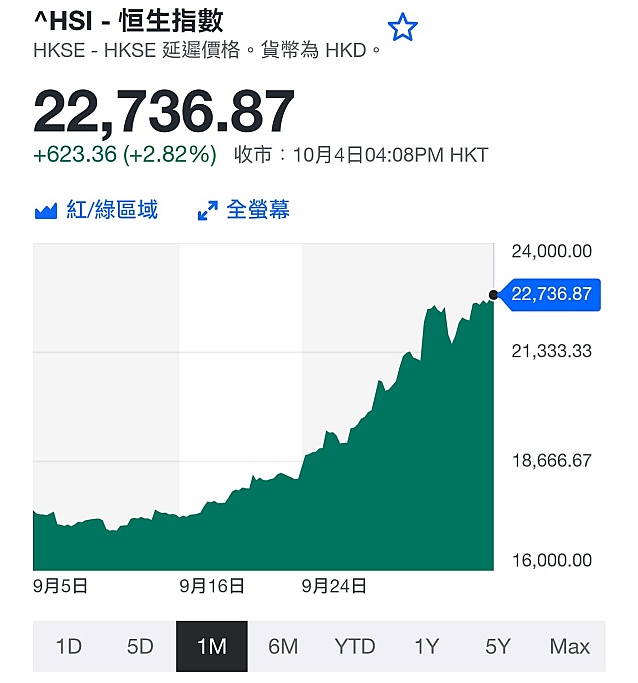This screenshot has height=683, width=638.
Task: Click the ^HSI - 恒生指數 title
Action: point(128,20)
